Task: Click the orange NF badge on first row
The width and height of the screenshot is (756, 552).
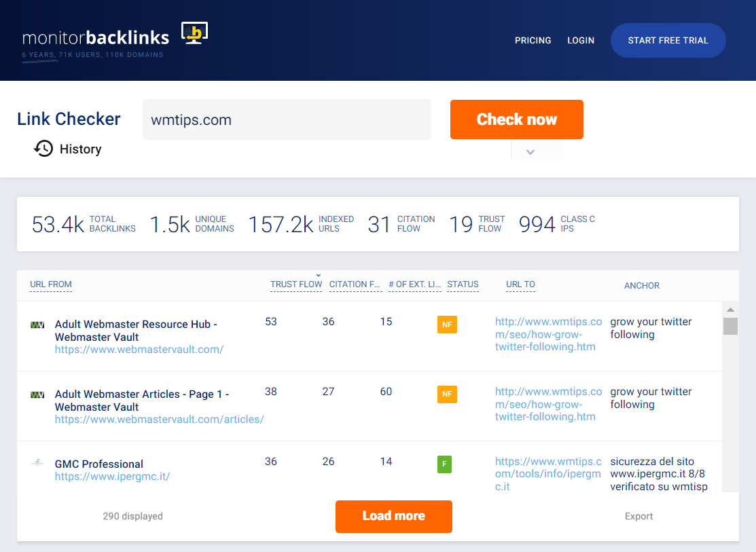Action: (447, 325)
